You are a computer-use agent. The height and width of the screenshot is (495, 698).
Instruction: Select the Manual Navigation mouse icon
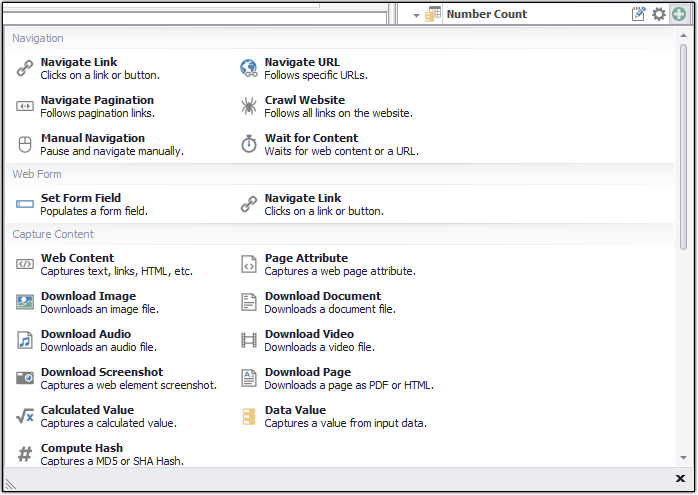(25, 144)
